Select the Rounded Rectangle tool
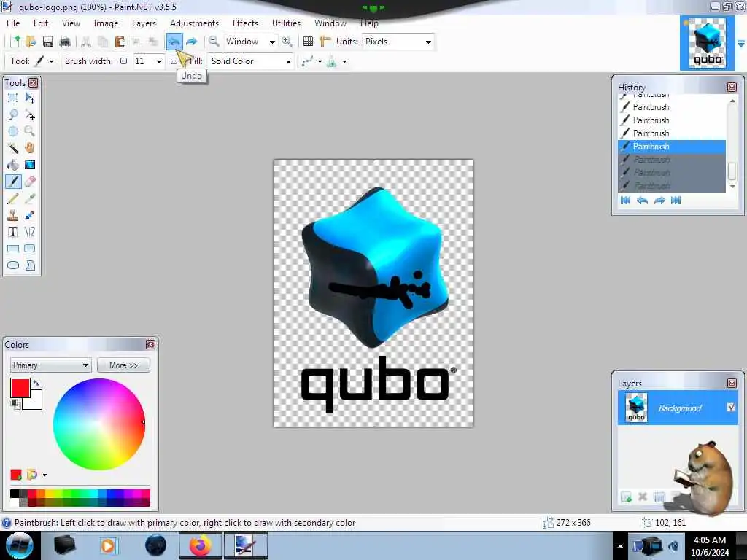The image size is (747, 560). 29,249
